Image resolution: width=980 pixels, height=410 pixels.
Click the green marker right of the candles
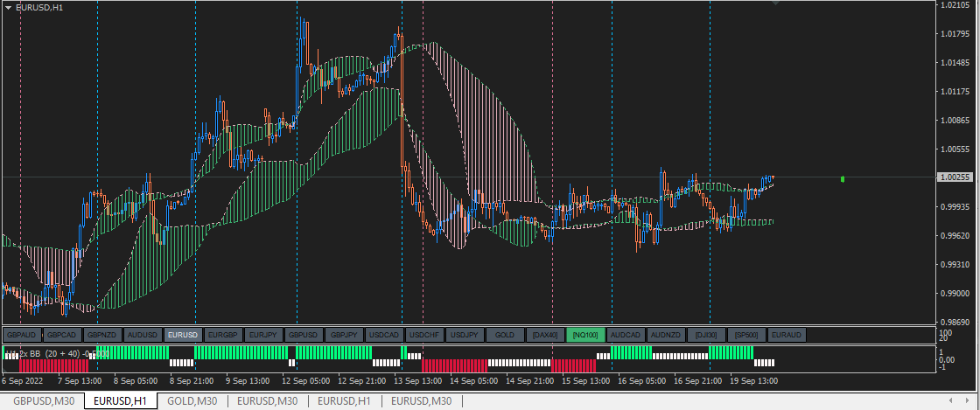(x=843, y=179)
